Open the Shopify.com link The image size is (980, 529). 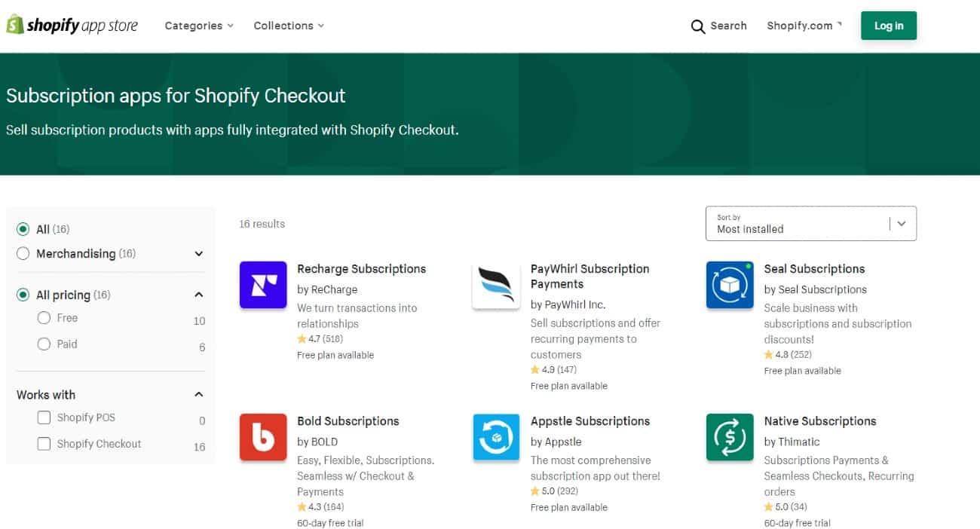point(804,26)
